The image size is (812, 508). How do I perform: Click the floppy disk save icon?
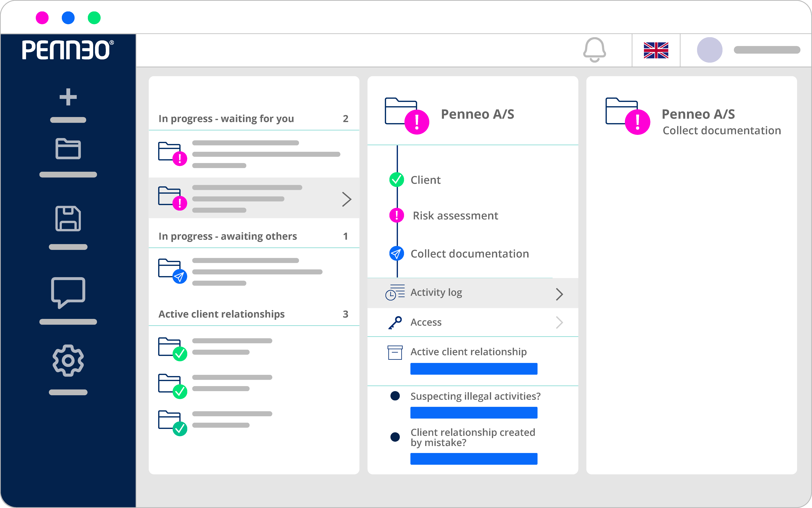(x=68, y=218)
